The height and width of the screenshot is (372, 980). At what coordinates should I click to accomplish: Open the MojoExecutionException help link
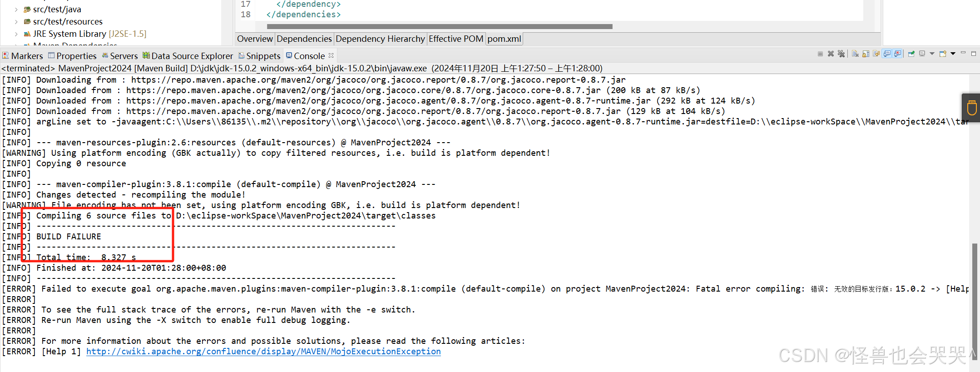tap(263, 351)
